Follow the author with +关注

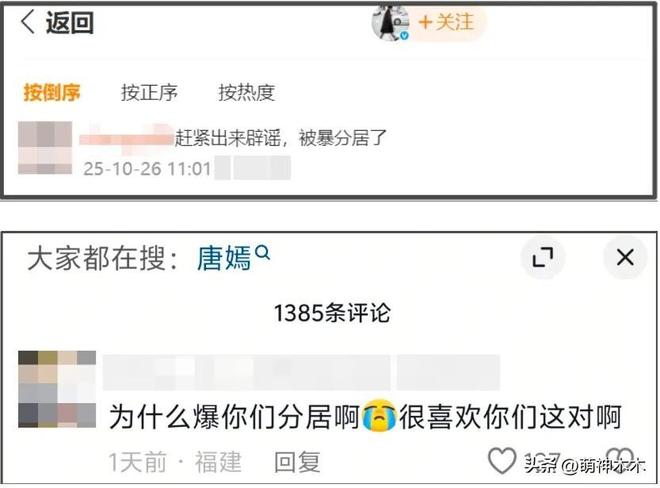(447, 22)
